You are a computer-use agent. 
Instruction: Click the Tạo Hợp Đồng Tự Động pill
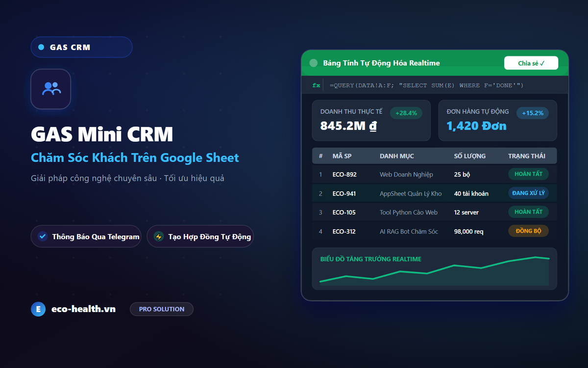[200, 237]
